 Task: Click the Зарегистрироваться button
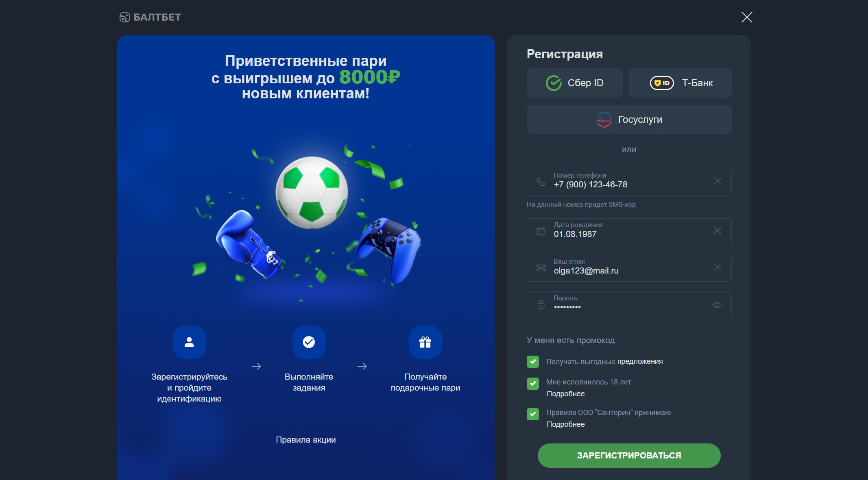tap(629, 456)
